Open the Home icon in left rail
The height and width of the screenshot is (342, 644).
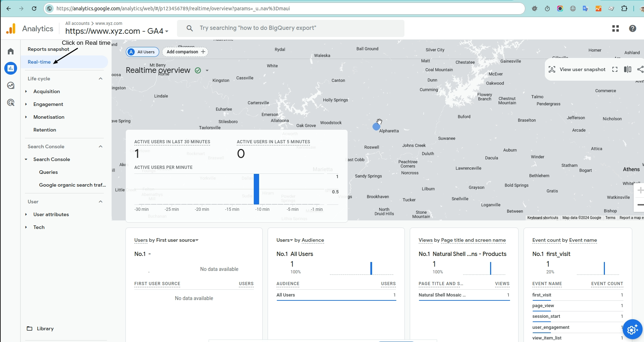click(x=11, y=52)
